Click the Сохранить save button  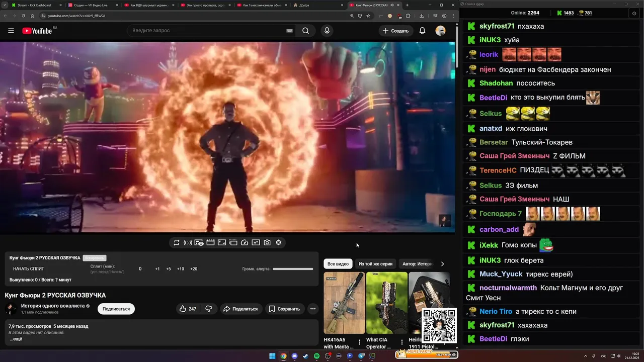(284, 309)
